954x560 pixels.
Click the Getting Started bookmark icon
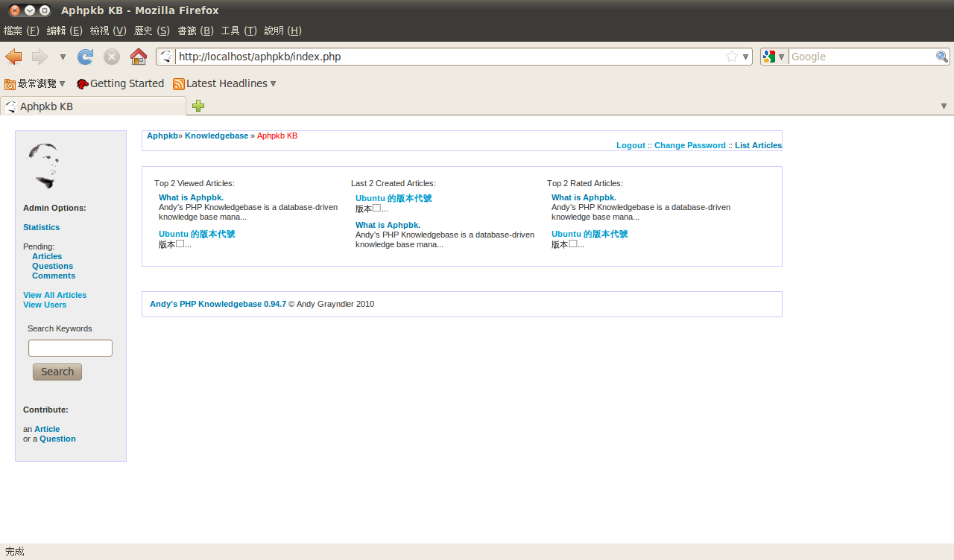pyautogui.click(x=82, y=84)
